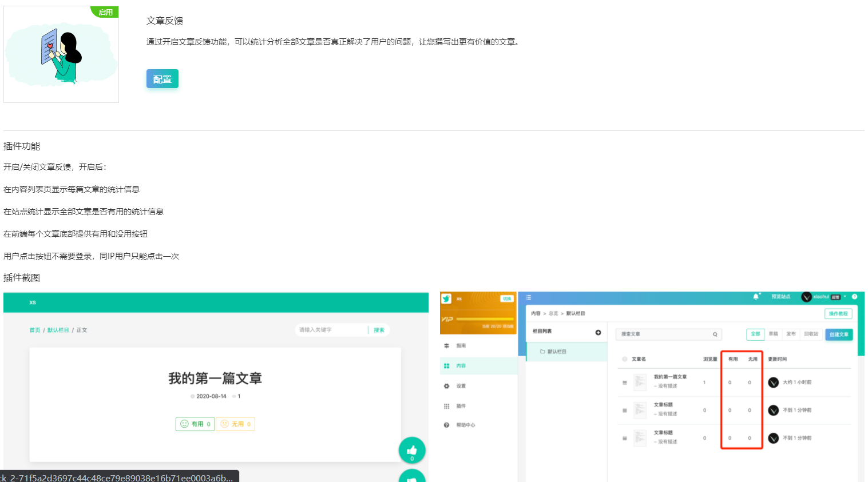868x482 pixels.
Task: Click the 默认栏目 breadcrumb in the article screenshot
Action: click(x=58, y=330)
